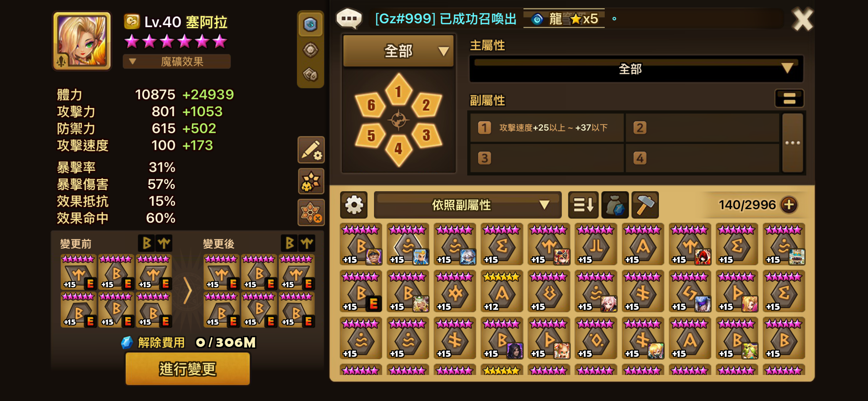The height and width of the screenshot is (401, 868).
Task: Click the hammer power-up icon
Action: click(x=645, y=205)
